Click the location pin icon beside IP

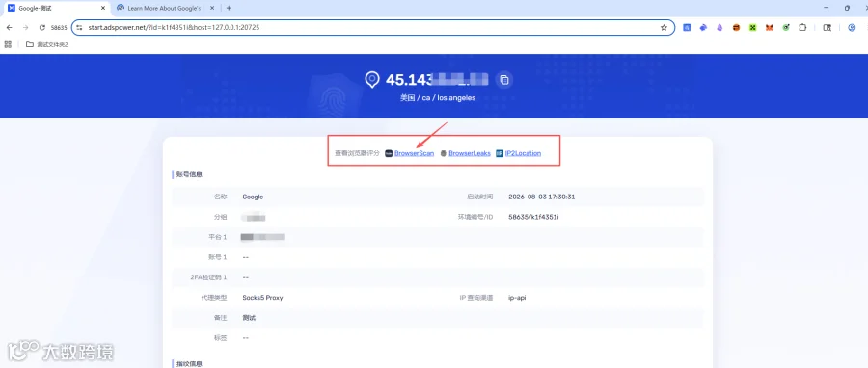[372, 80]
